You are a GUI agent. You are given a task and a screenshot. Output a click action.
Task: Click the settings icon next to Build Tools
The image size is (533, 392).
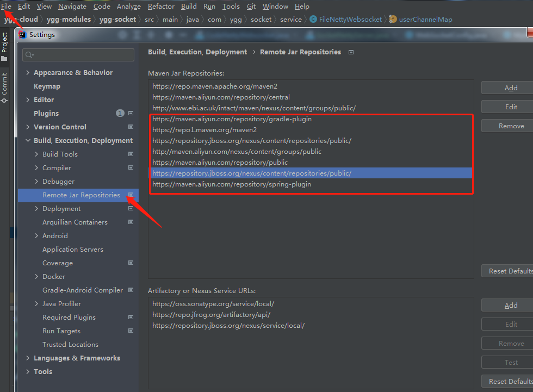click(130, 154)
